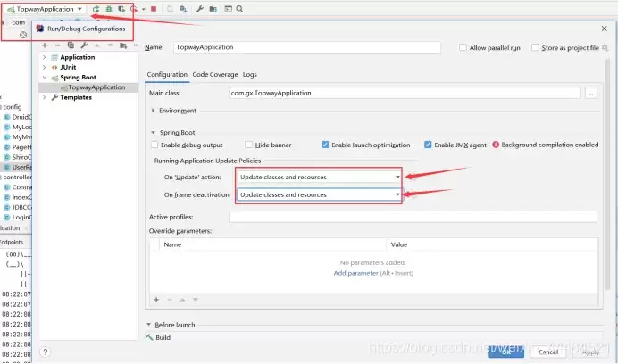Select Endpoints tab in main window
The width and height of the screenshot is (618, 364).
[x=12, y=242]
